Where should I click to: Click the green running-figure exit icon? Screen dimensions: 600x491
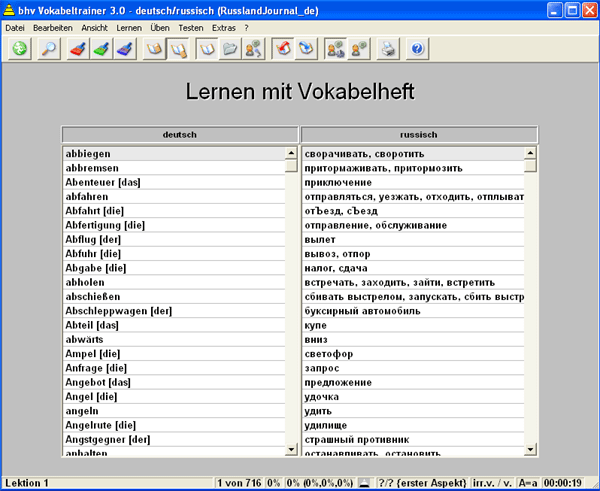click(x=20, y=49)
